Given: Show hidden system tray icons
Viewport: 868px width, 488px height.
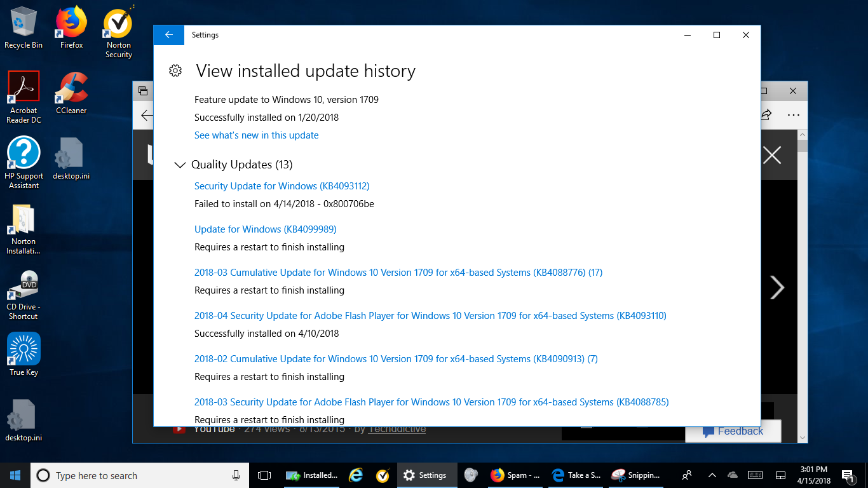Looking at the screenshot, I should [x=712, y=475].
